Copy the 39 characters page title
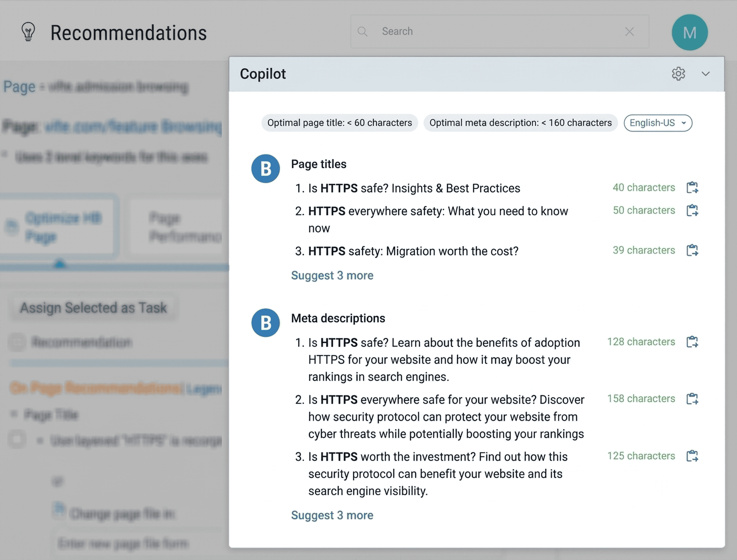The height and width of the screenshot is (560, 737). click(x=692, y=250)
